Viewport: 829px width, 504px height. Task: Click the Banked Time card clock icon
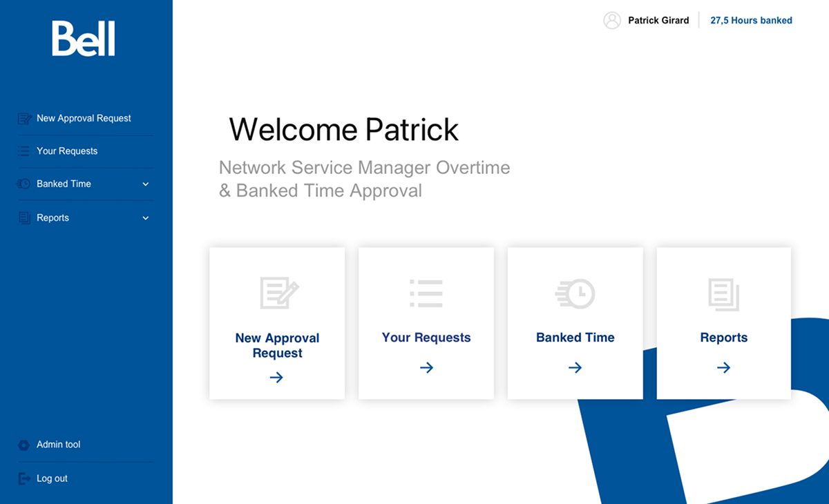(575, 293)
